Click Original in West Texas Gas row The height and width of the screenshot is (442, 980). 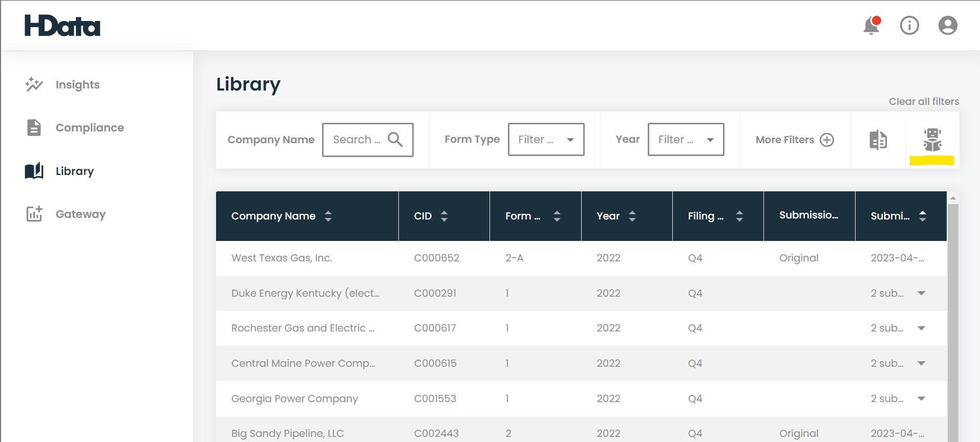coord(799,258)
